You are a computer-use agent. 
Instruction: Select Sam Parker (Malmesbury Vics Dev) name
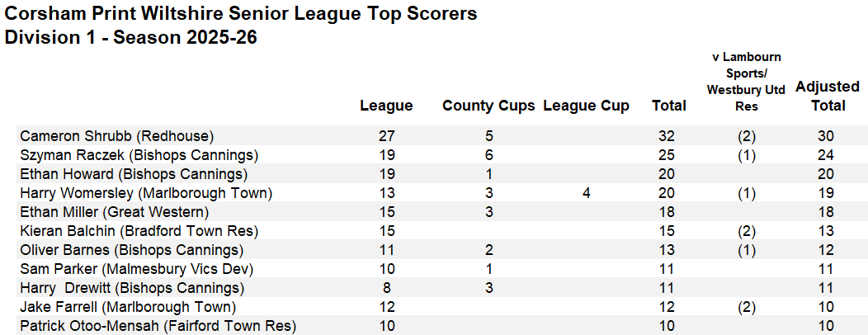pos(137,269)
